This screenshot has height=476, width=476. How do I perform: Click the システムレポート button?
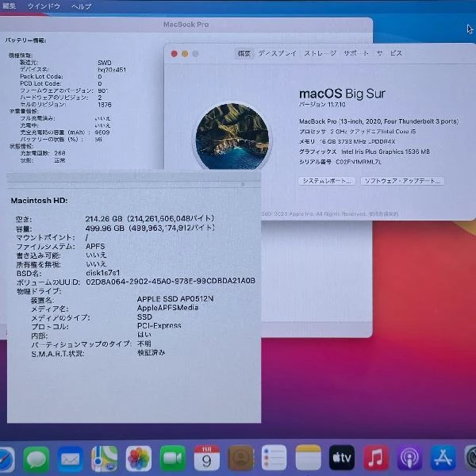point(327,181)
